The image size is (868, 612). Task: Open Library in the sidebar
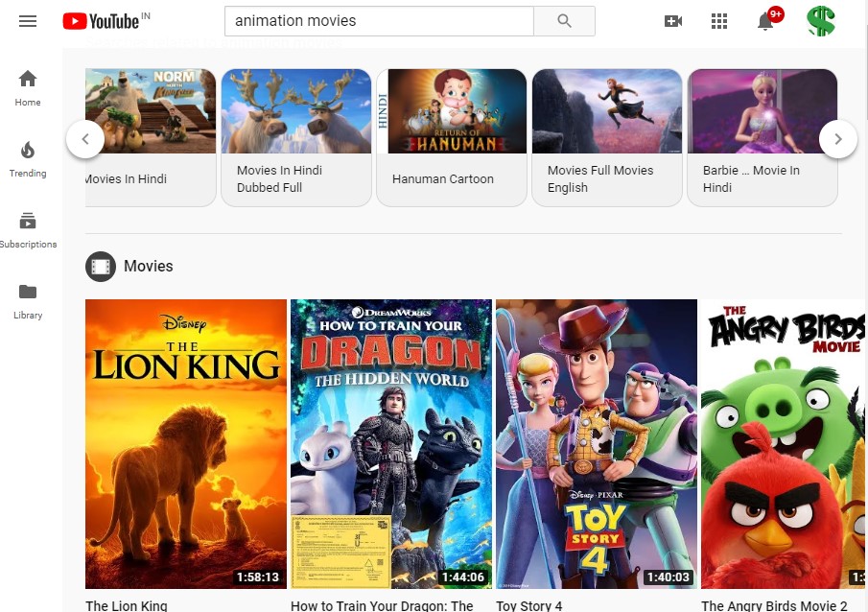coord(28,301)
